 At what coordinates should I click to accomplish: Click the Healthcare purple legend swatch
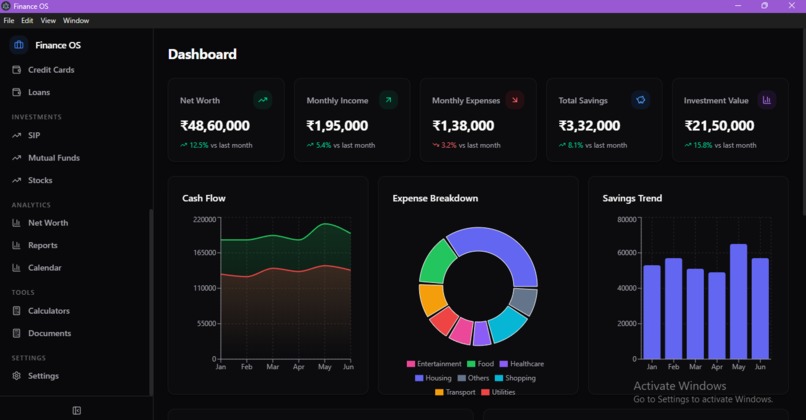504,364
